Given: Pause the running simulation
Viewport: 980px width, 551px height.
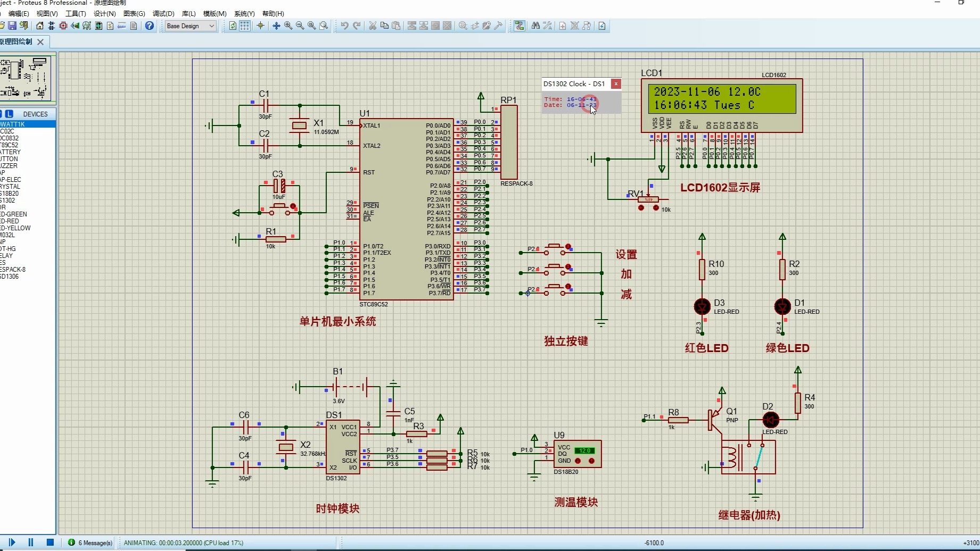Looking at the screenshot, I should point(31,542).
